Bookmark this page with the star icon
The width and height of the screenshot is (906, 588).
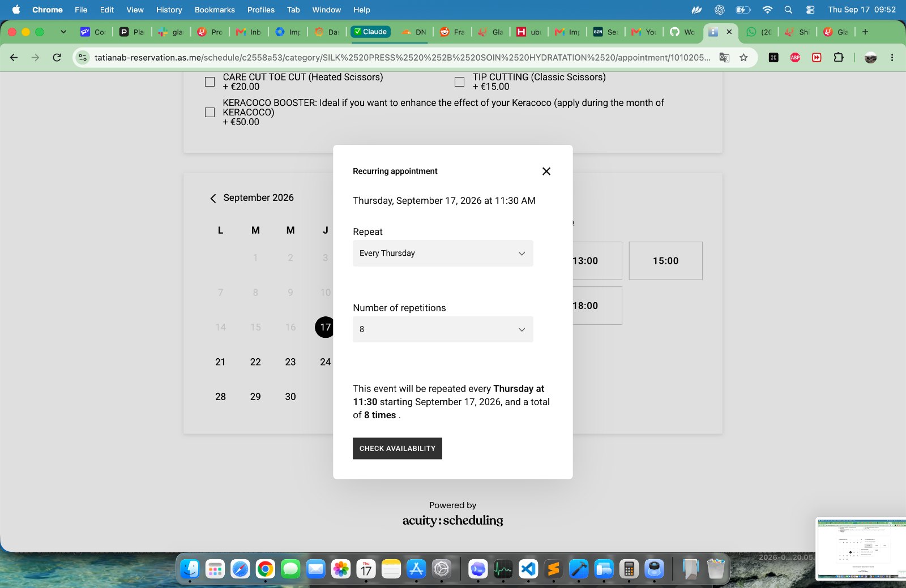click(x=743, y=57)
